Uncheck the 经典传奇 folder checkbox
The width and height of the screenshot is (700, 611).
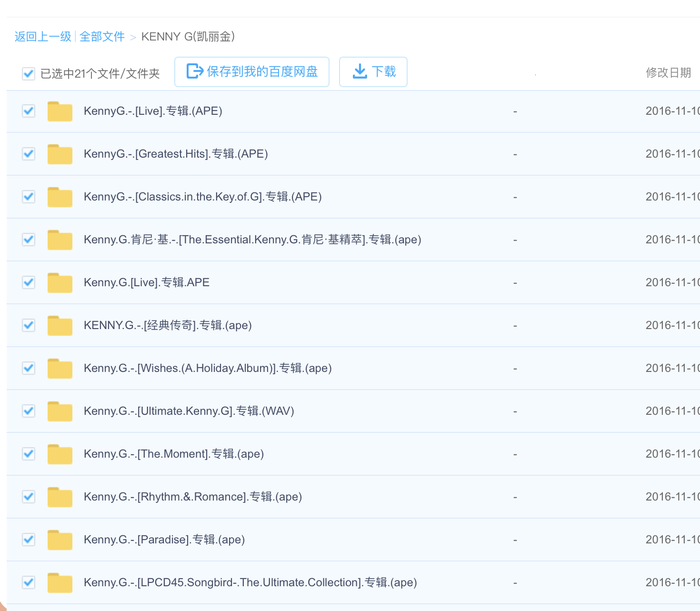click(x=29, y=325)
